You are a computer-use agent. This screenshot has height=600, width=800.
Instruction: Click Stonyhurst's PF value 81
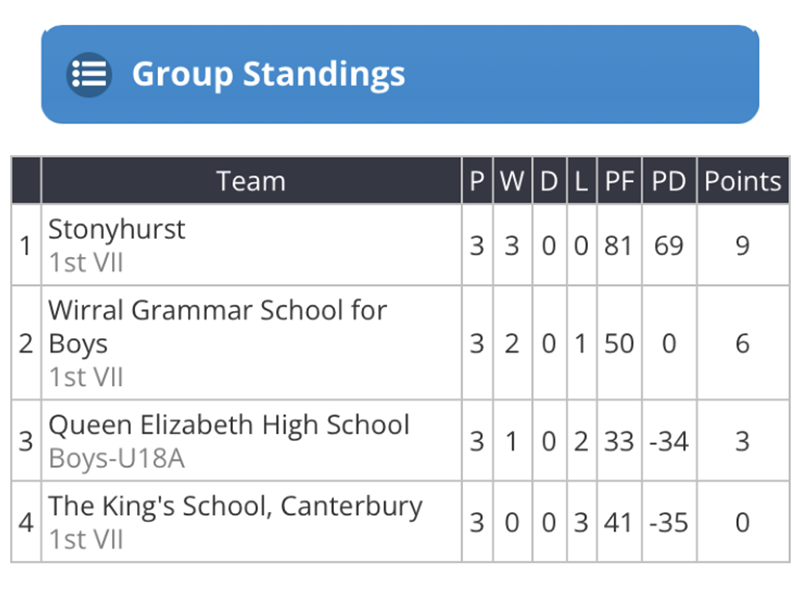[618, 245]
